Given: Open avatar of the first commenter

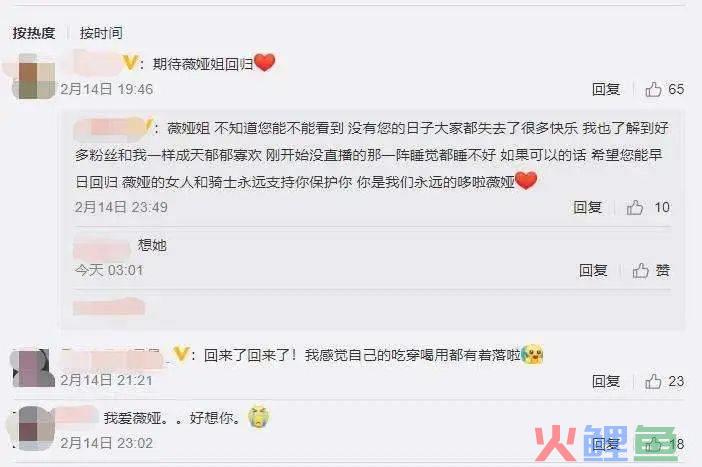Looking at the screenshot, I should click(x=36, y=77).
